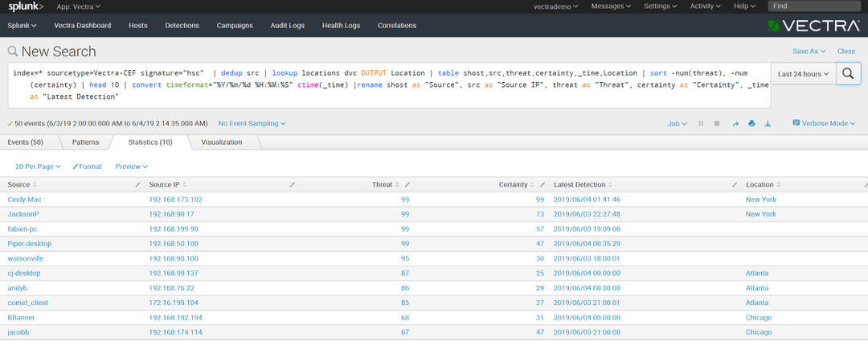
Task: Stop the search job
Action: 717,124
